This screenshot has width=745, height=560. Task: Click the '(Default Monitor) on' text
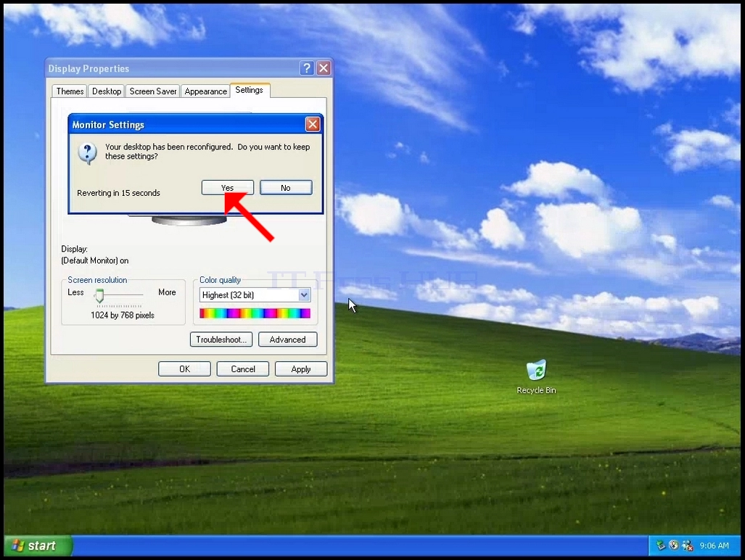pos(94,260)
